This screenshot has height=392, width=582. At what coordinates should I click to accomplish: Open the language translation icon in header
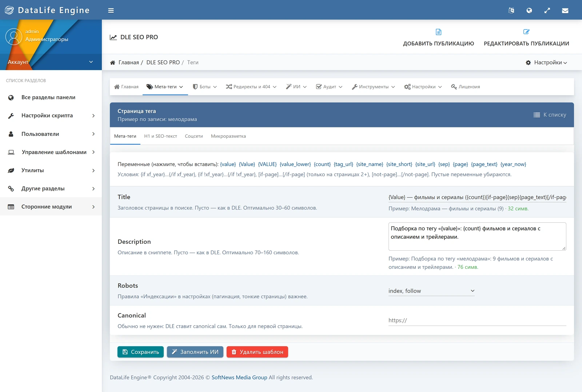click(511, 11)
